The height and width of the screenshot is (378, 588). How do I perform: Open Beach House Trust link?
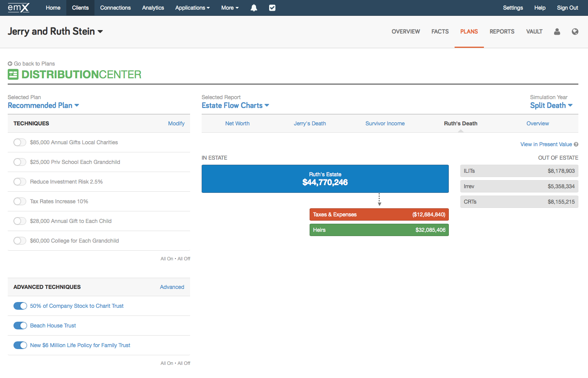click(53, 326)
